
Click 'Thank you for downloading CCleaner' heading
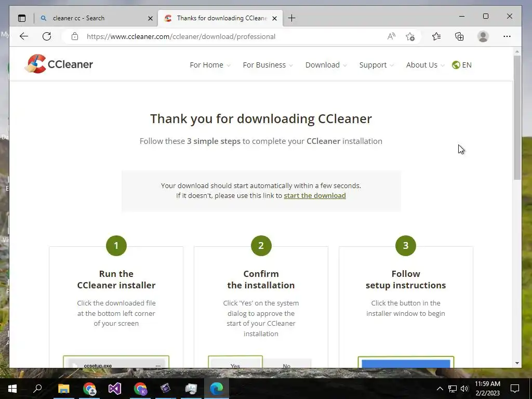click(261, 119)
